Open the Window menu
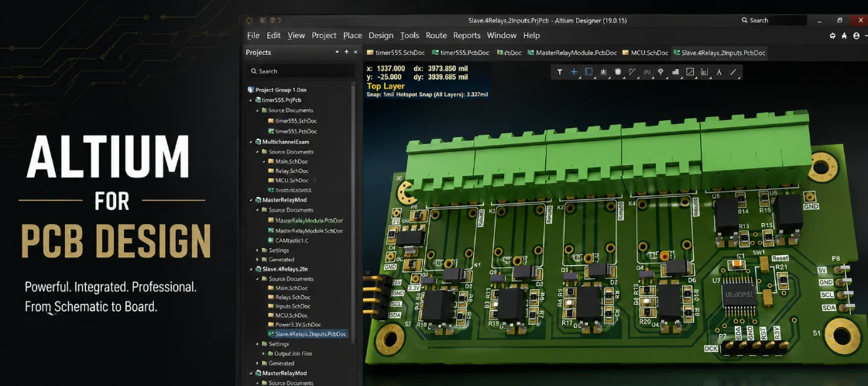The height and width of the screenshot is (386, 868). click(x=502, y=36)
